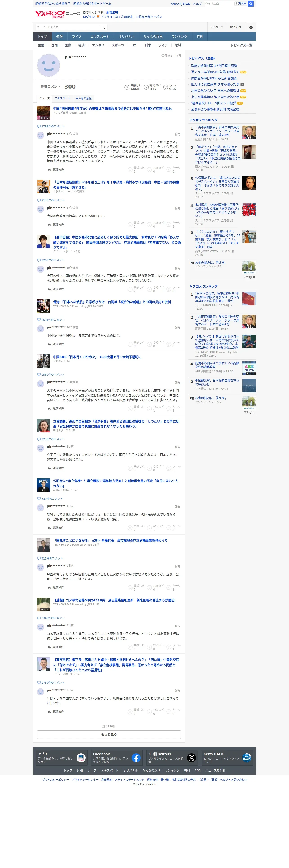Open headline about コメ平均価格5キロ4316円

point(114,600)
